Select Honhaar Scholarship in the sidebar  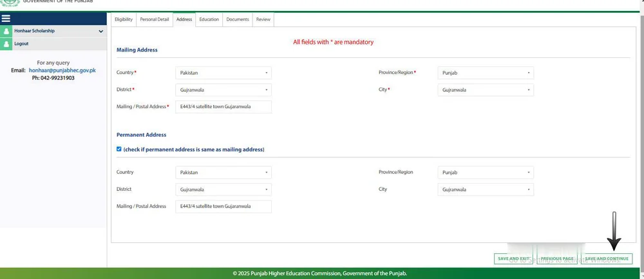tap(35, 31)
